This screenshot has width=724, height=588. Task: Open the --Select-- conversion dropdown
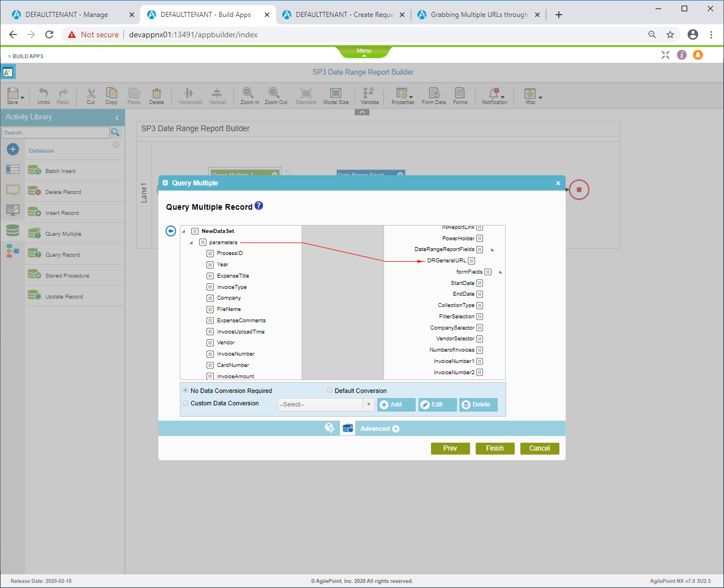coord(326,405)
